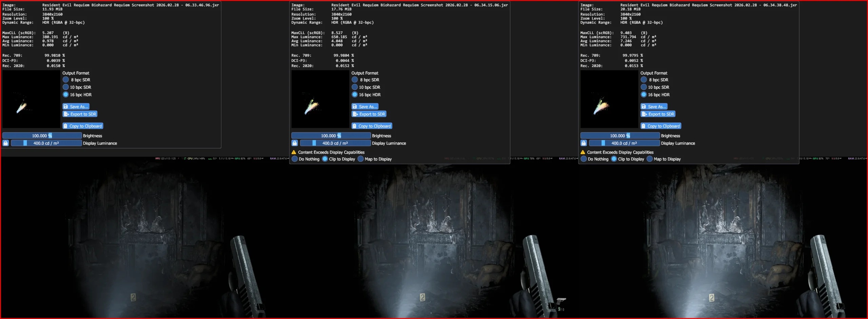Click Save As... in the left panel
The image size is (868, 319).
tap(76, 106)
